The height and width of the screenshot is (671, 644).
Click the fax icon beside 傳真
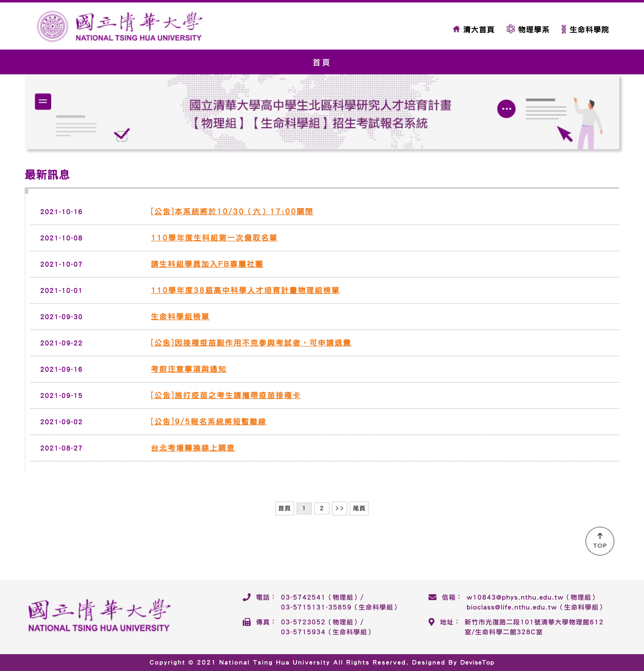click(246, 622)
